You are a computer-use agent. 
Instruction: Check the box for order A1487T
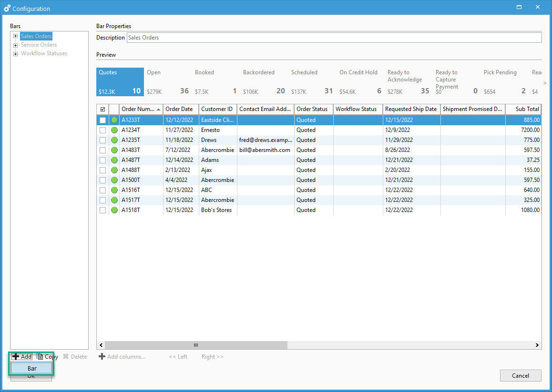(x=102, y=160)
